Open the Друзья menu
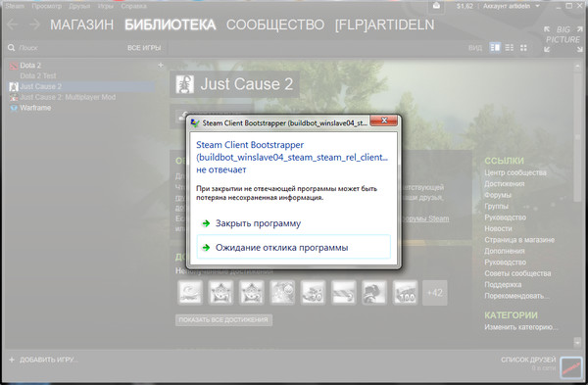The width and height of the screenshot is (588, 385). pos(79,6)
